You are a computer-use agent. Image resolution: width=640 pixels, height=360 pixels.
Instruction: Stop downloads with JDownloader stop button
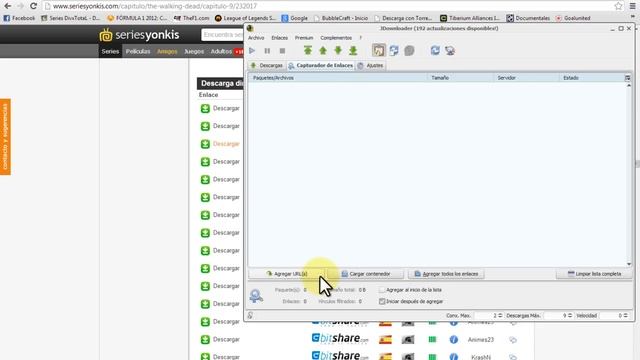[x=282, y=51]
